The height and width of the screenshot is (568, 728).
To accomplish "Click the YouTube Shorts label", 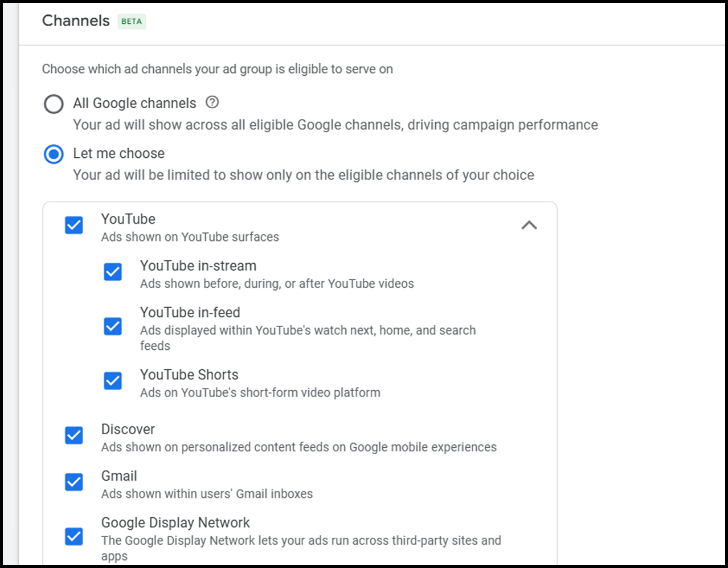I will tap(189, 375).
